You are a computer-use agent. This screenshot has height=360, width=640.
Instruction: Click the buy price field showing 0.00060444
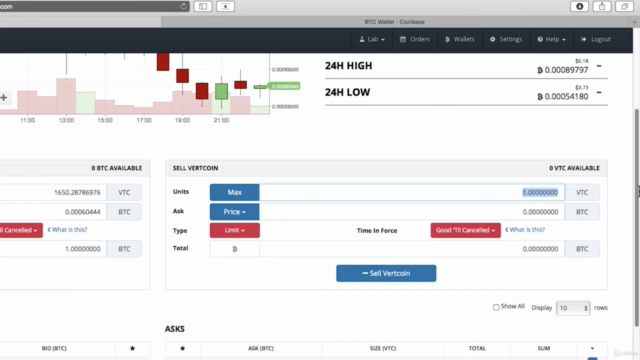pos(53,212)
